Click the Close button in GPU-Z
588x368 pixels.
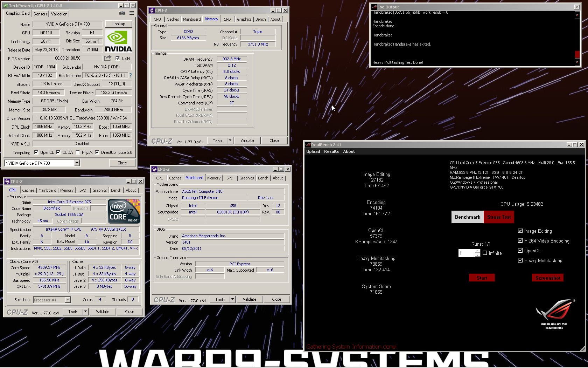122,163
